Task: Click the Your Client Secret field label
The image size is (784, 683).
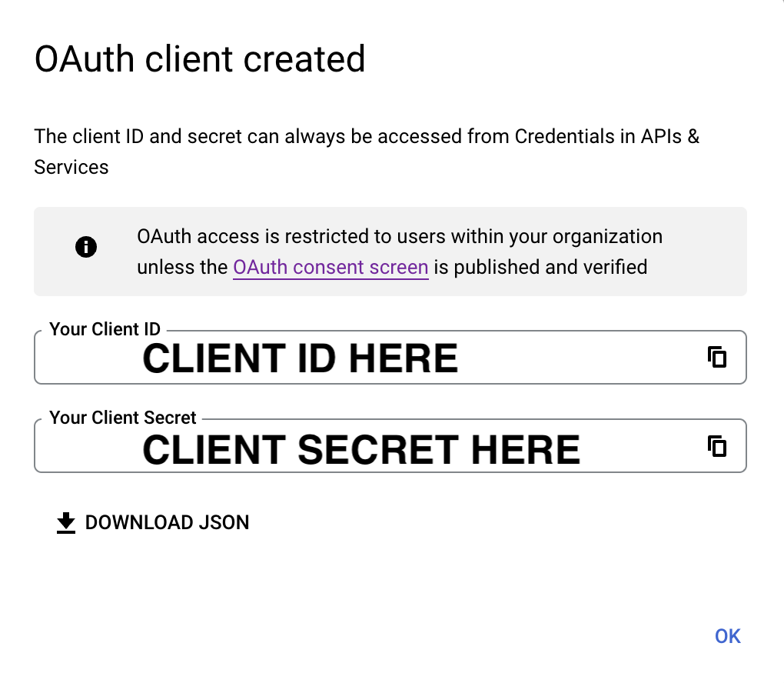Action: (x=122, y=417)
